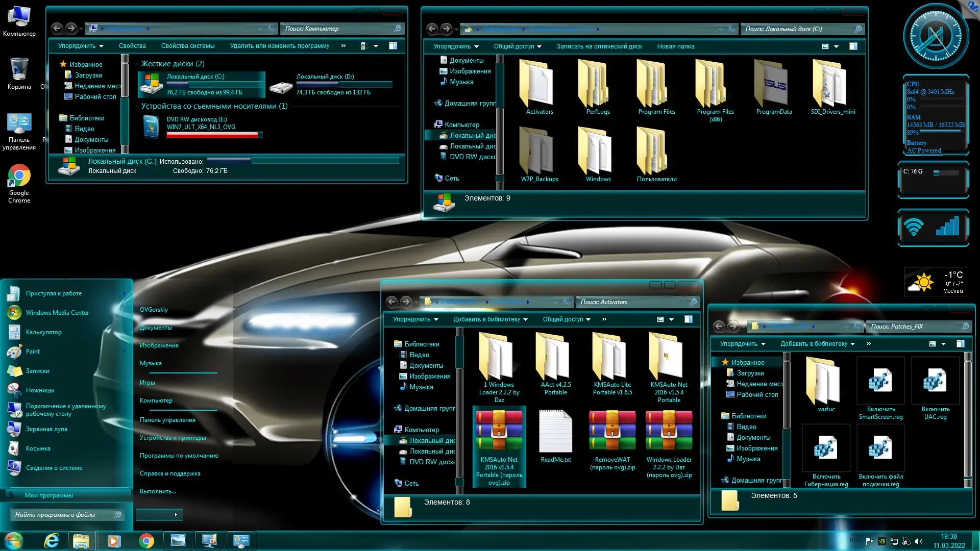The image size is (980, 551).
Task: Toggle the preview pane in the Computer window
Action: coord(394,46)
